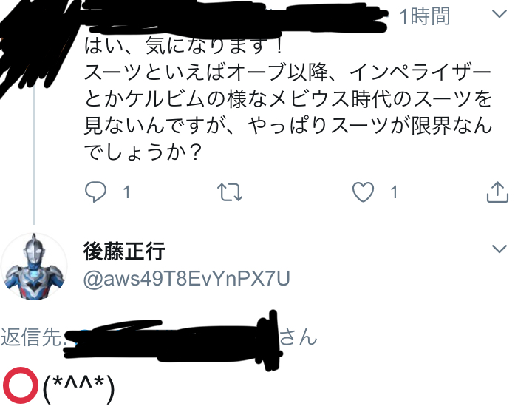Tap the redacted author name of the top tweet
This screenshot has height=412, width=532.
click(x=234, y=17)
